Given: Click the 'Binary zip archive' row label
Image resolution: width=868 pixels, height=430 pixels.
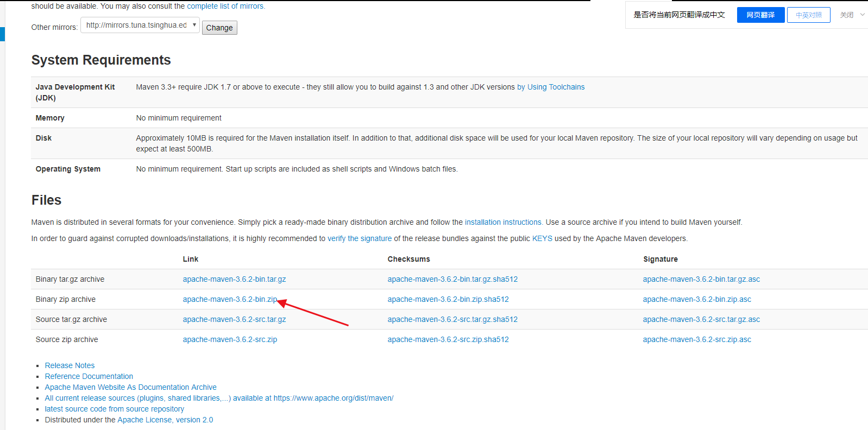Looking at the screenshot, I should click(66, 299).
